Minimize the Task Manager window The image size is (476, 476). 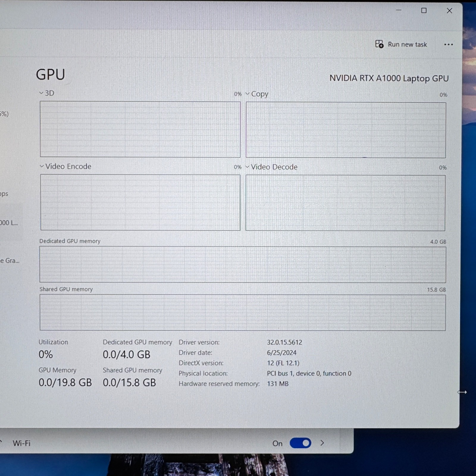pyautogui.click(x=399, y=10)
